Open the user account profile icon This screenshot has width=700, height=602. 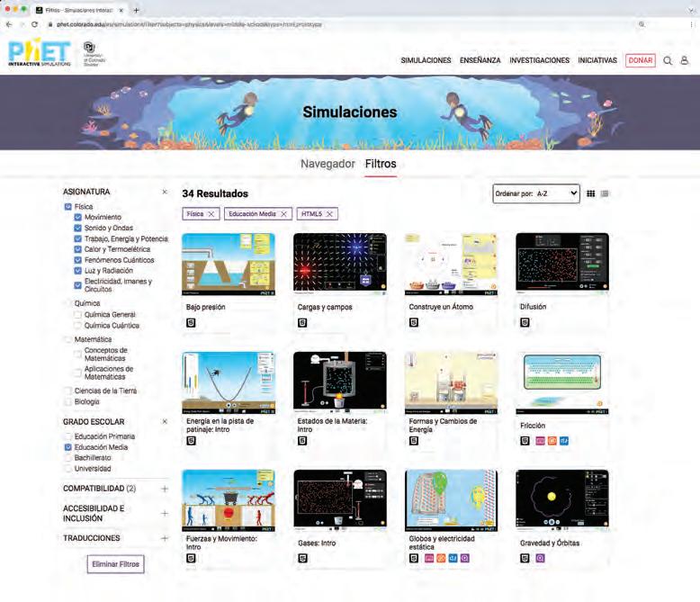pyautogui.click(x=685, y=60)
